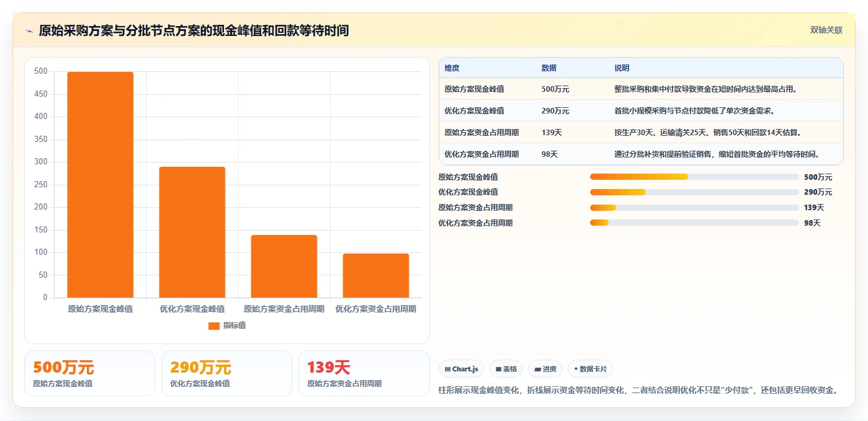The height and width of the screenshot is (421, 868).
Task: Select the 原始方案资金占用周期 bar in the chart
Action: (284, 267)
